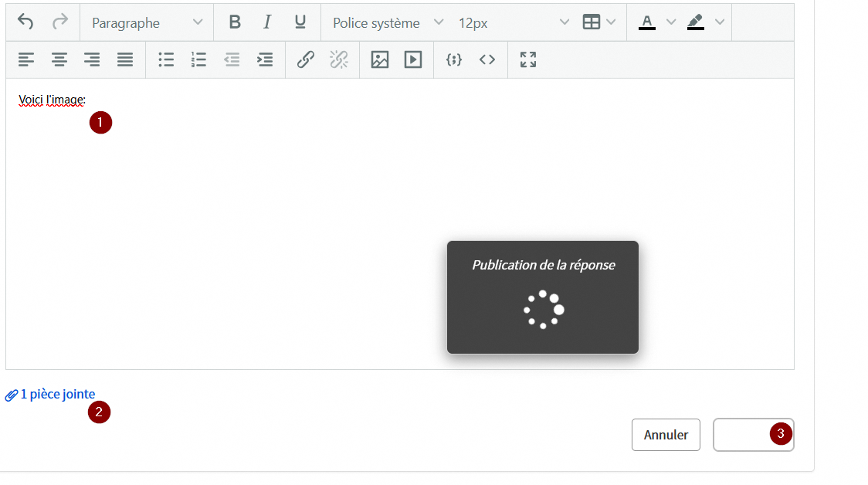Toggle underline text formatting

(300, 22)
